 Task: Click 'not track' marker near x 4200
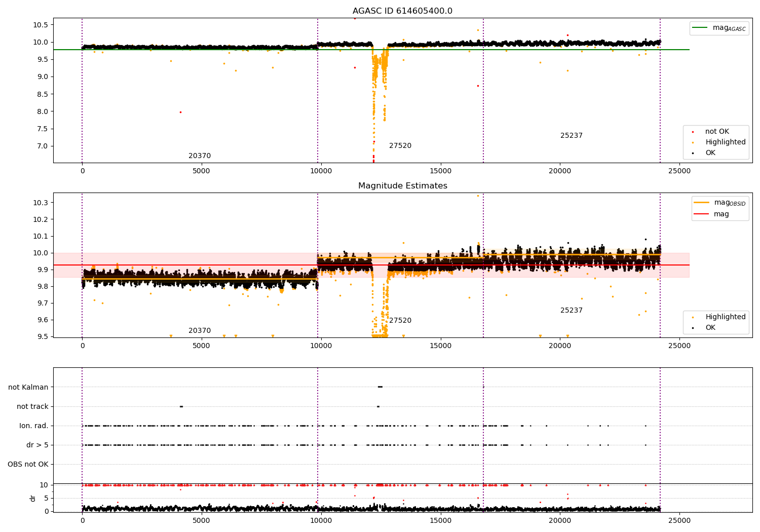(181, 406)
